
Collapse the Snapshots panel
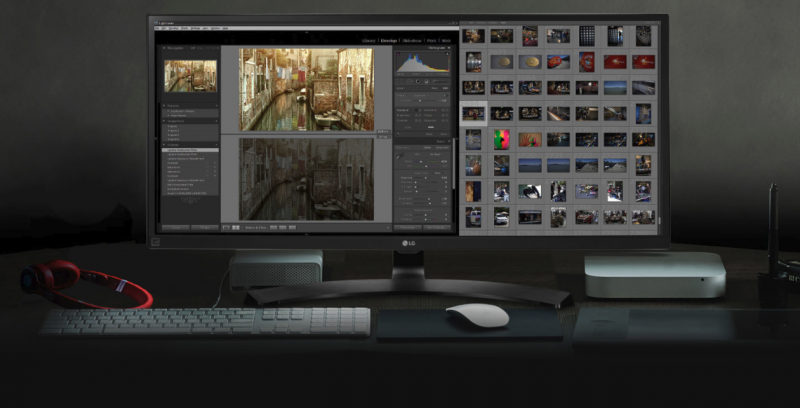coord(164,121)
